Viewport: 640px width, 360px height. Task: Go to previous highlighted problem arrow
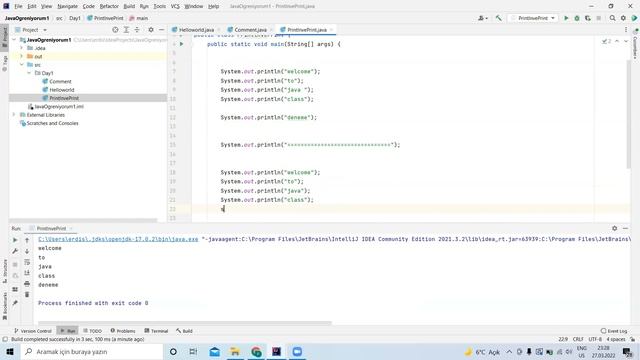coord(617,41)
